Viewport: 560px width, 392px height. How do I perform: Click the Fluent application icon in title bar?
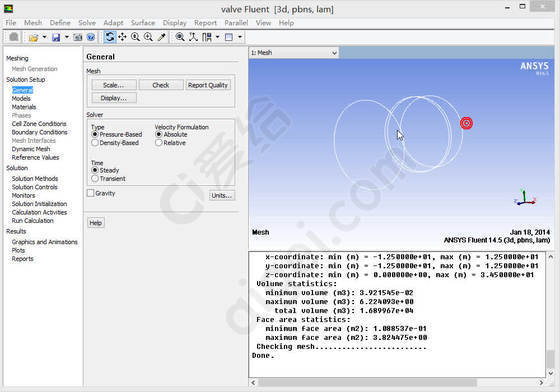point(8,9)
